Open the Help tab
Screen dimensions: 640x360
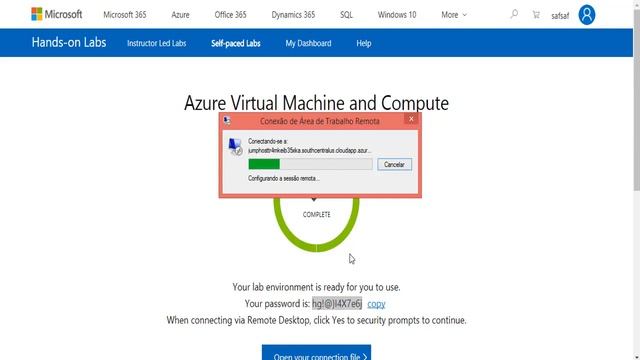point(364,43)
